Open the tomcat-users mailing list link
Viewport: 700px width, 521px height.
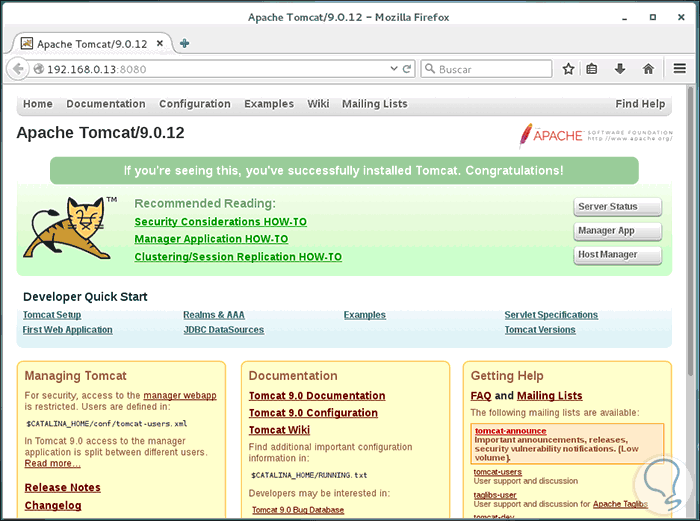497,472
